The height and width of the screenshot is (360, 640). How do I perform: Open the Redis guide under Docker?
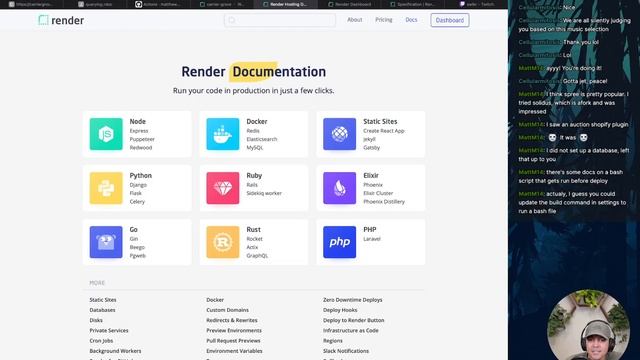(253, 131)
